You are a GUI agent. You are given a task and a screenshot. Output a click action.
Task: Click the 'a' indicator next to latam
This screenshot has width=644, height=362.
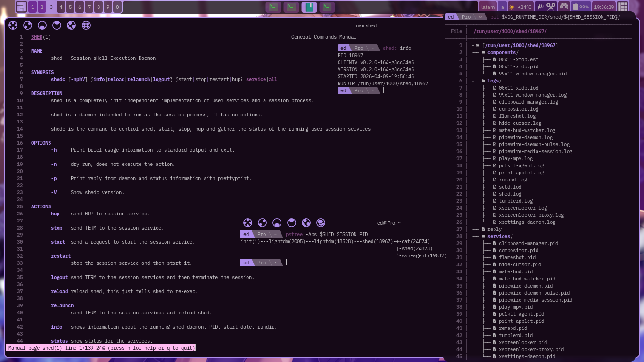pos(503,7)
